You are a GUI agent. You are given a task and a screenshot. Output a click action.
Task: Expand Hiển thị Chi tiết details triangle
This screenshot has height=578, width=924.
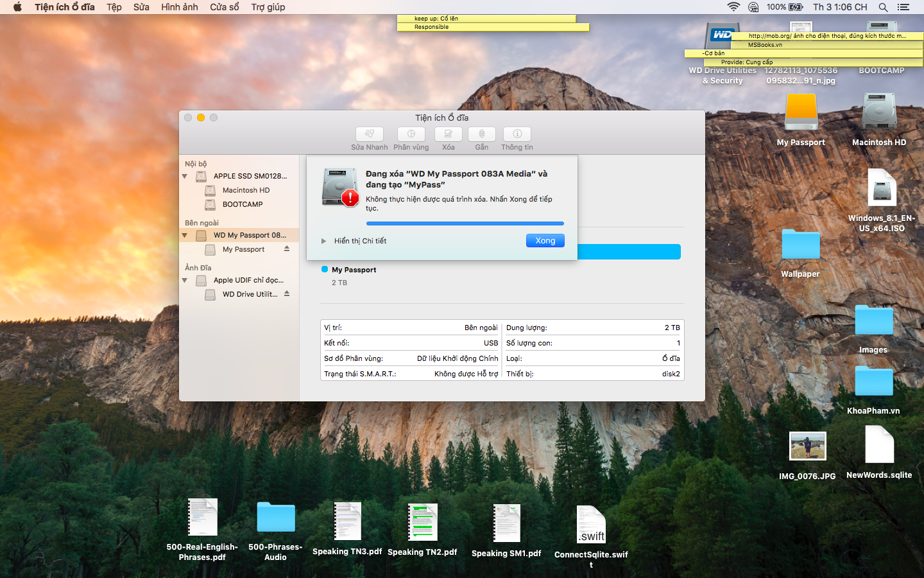tap(324, 241)
